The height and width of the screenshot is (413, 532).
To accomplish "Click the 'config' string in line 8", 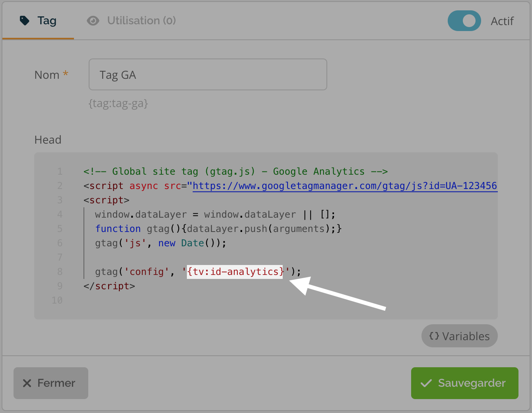I will point(147,272).
